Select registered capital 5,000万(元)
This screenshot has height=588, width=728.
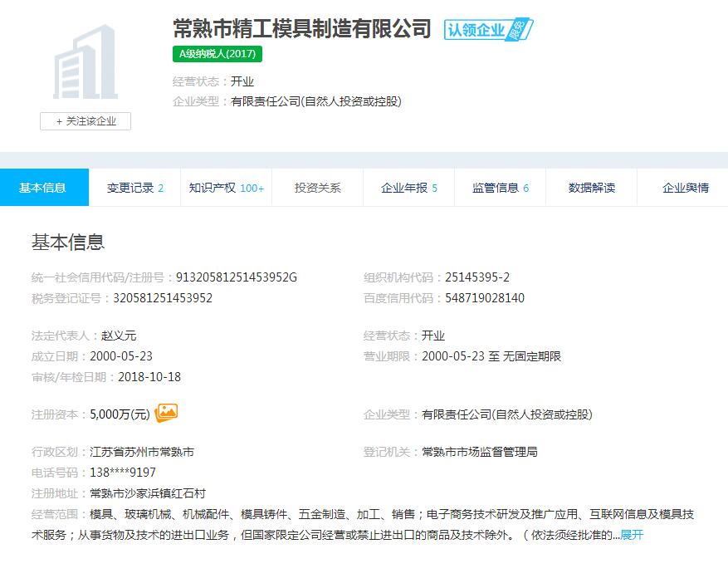point(120,414)
